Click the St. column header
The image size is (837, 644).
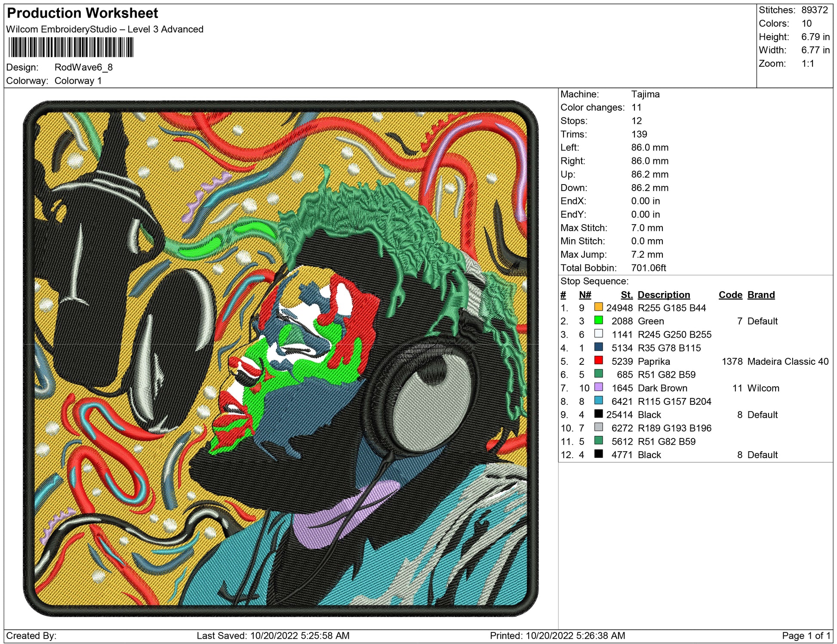626,295
